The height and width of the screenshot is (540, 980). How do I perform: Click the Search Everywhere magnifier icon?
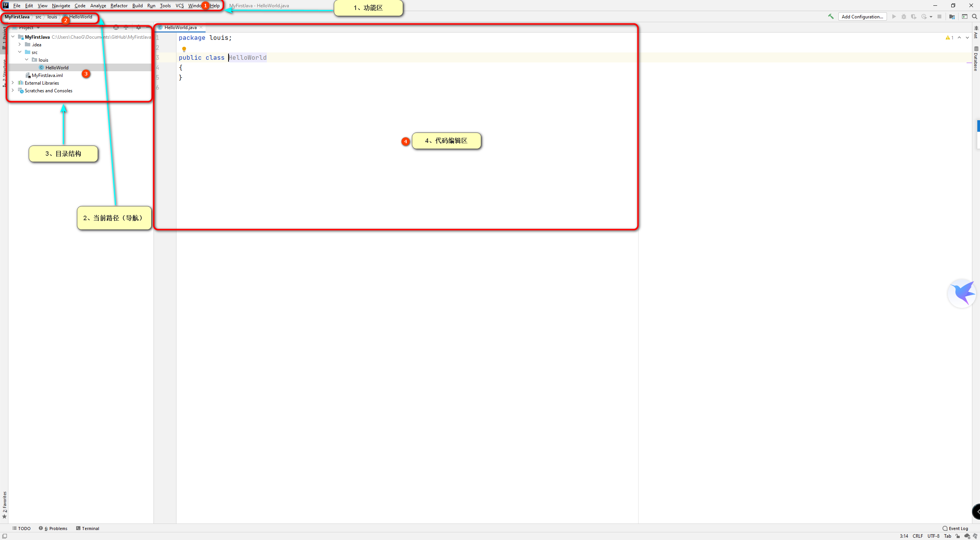pos(975,16)
